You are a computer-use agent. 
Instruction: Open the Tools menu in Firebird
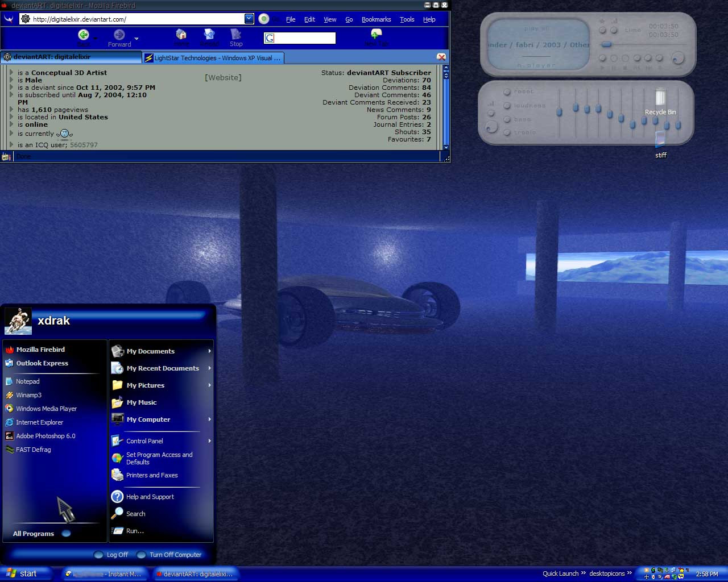coord(407,19)
